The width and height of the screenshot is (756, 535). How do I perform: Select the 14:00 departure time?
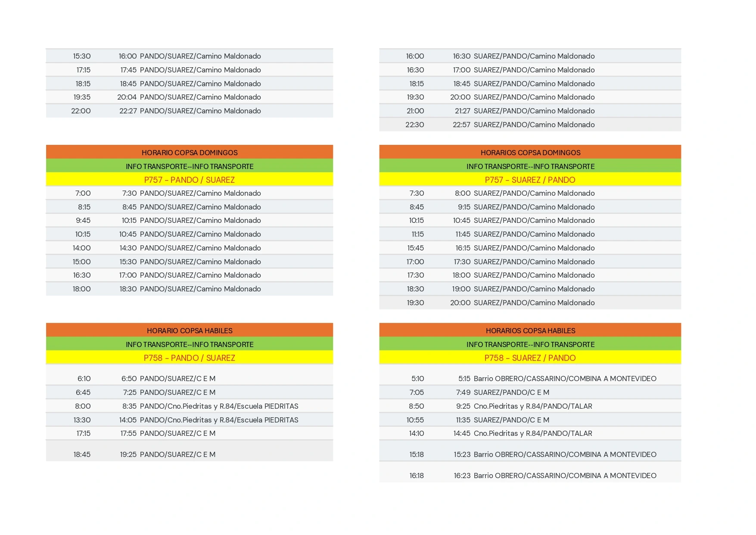82,248
